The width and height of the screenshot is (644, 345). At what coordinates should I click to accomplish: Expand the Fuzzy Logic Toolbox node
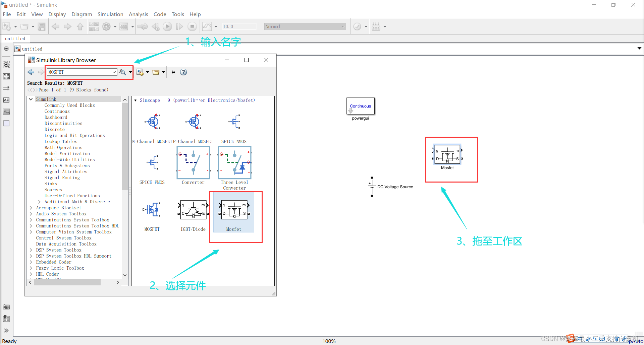click(x=31, y=268)
